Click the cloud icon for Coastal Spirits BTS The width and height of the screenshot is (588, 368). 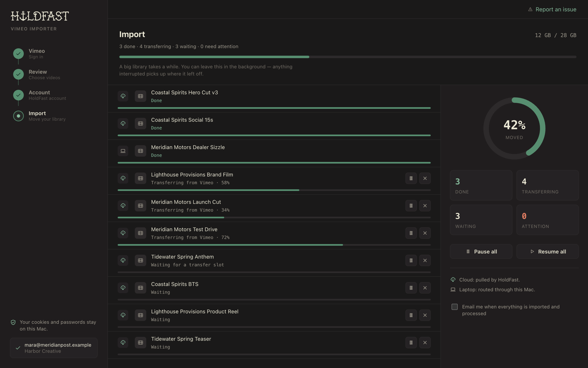[x=123, y=288]
